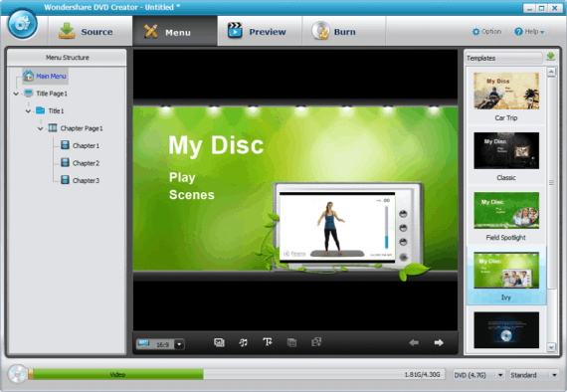Click the Option settings link
Screen dimensions: 567x392
pyautogui.click(x=486, y=32)
